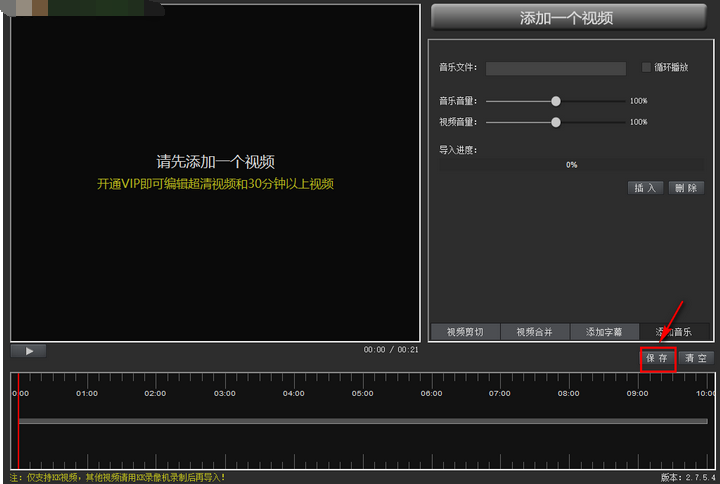720x484 pixels.
Task: Enable the 循环播放 checkbox
Action: pyautogui.click(x=647, y=68)
